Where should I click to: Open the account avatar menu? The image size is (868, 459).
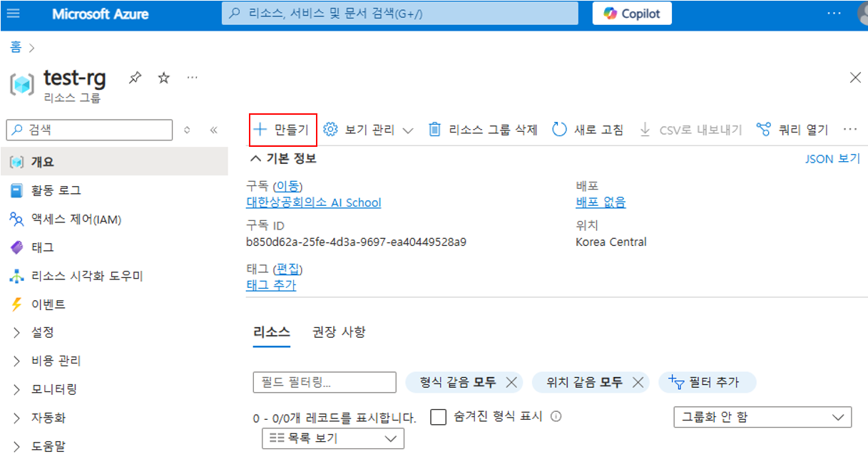pyautogui.click(x=862, y=14)
